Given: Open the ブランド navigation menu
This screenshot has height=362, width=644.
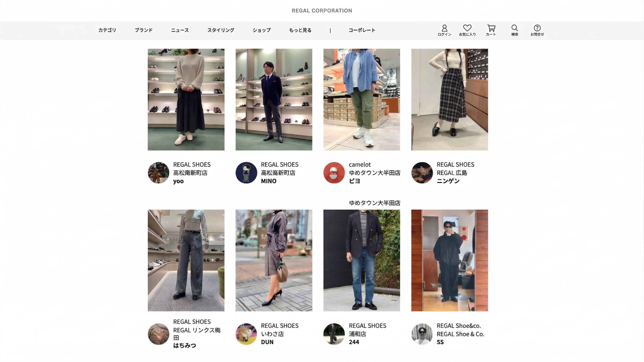Looking at the screenshot, I should (143, 30).
